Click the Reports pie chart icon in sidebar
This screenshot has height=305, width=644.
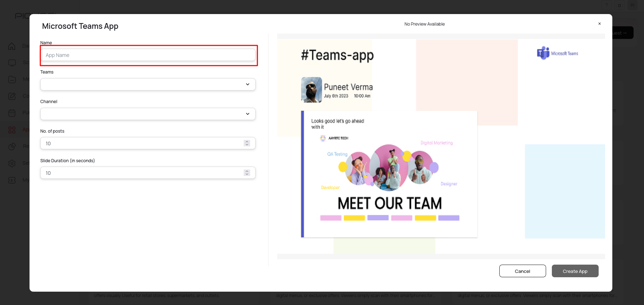coord(12,146)
